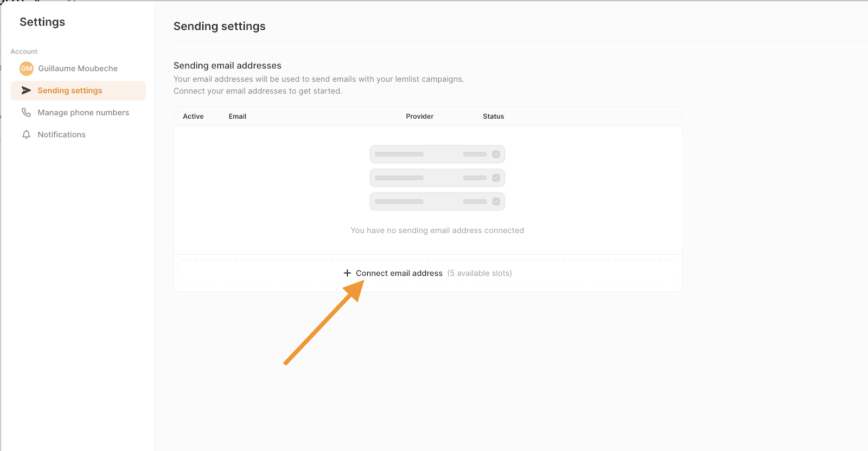This screenshot has width=868, height=451.
Task: Open Manage phone numbers section
Action: pyautogui.click(x=83, y=113)
